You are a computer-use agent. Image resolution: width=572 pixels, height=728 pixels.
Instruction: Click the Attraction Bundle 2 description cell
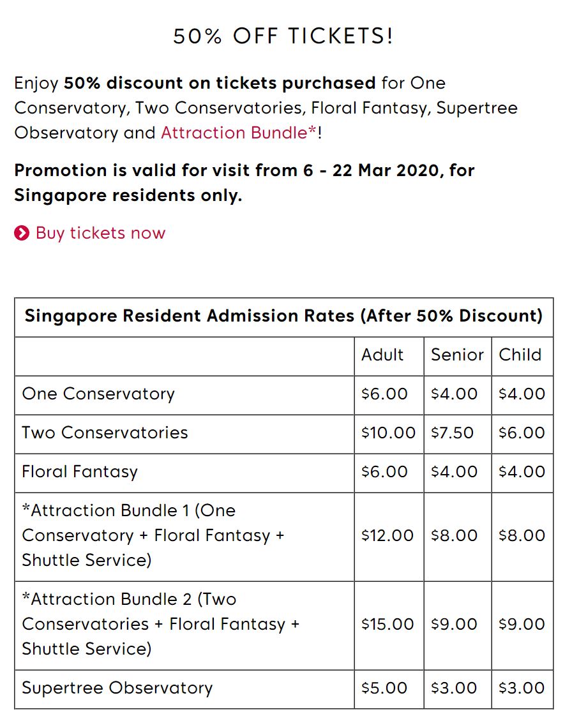click(160, 624)
